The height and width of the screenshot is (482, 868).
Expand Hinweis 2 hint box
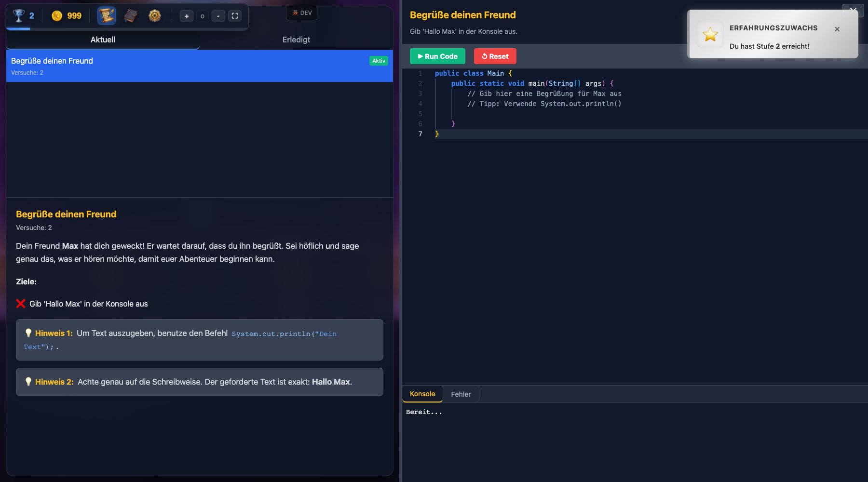(x=200, y=382)
